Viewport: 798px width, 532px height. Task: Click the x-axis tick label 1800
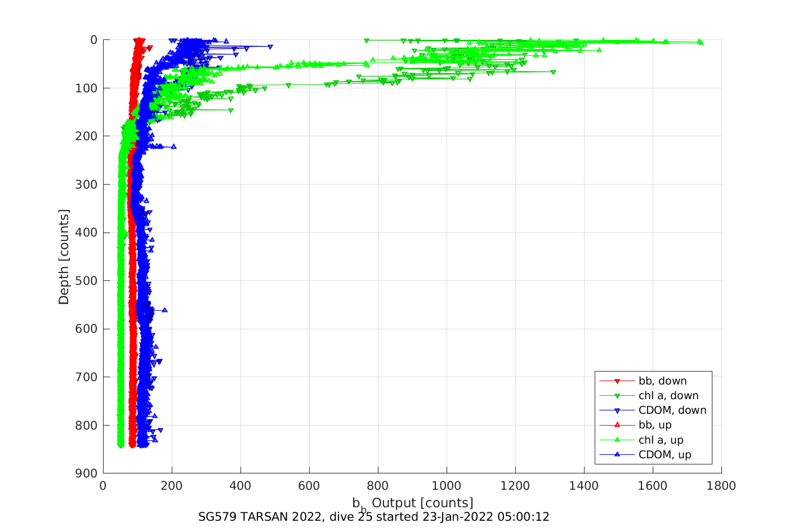tap(721, 486)
